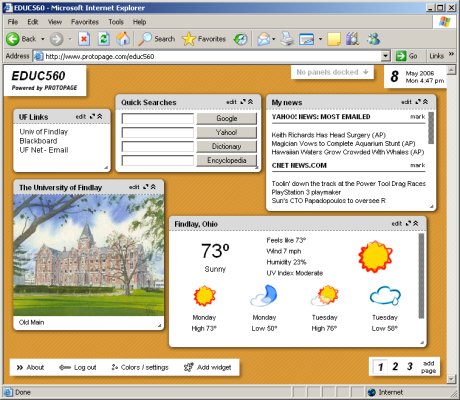Open the View menu

pyautogui.click(x=55, y=22)
